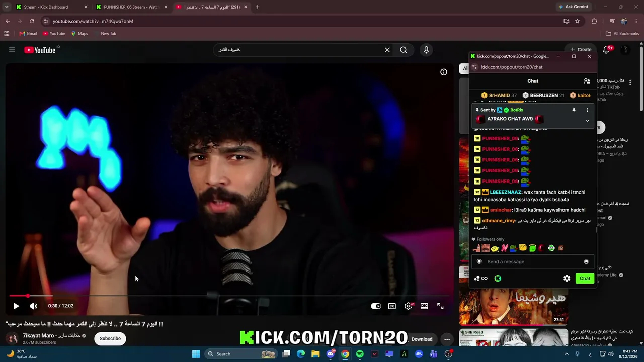This screenshot has height=362, width=644.
Task: Open the 7ikayat Maro channel avatar
Action: pyautogui.click(x=12, y=338)
